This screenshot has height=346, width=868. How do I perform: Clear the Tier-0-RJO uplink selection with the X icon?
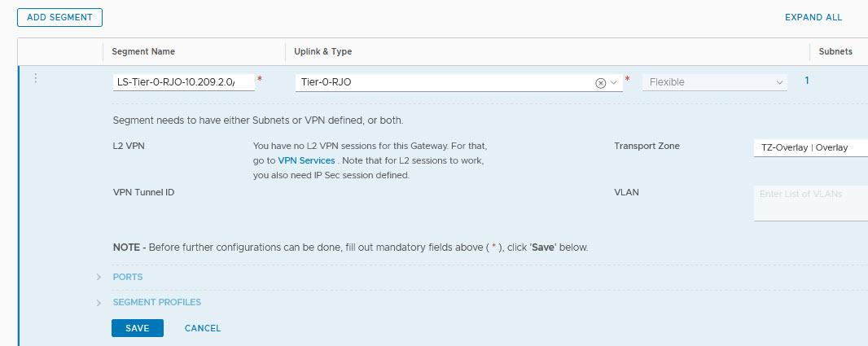(x=601, y=82)
